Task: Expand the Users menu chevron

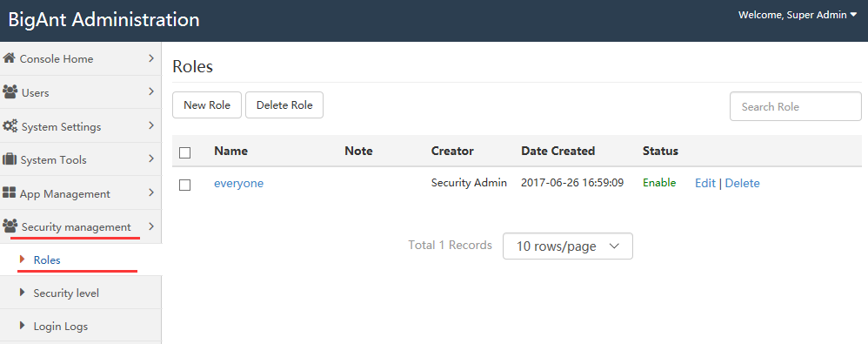Action: pyautogui.click(x=151, y=92)
